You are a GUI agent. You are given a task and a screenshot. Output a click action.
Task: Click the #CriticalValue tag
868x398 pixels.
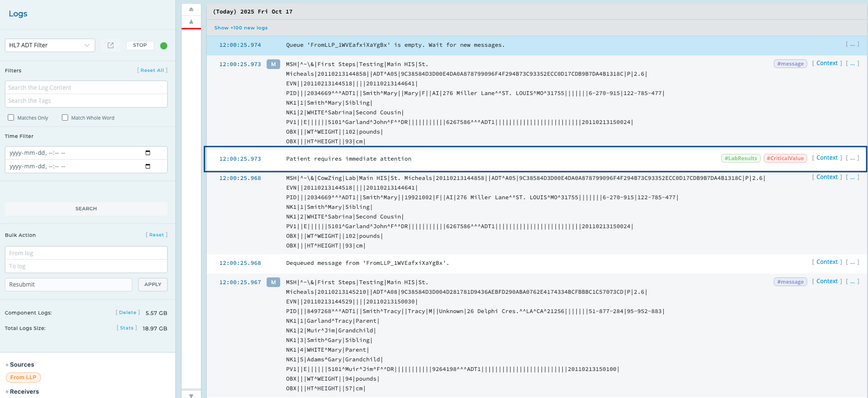[x=785, y=158]
